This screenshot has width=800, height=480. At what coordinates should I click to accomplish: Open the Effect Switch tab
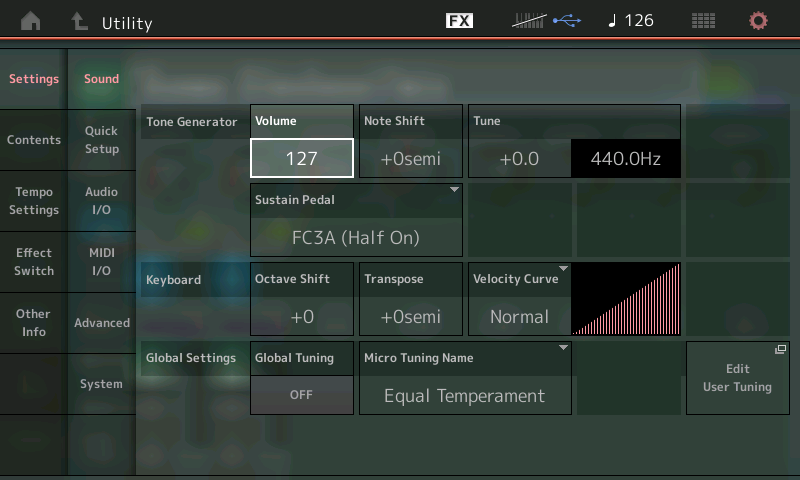(34, 262)
